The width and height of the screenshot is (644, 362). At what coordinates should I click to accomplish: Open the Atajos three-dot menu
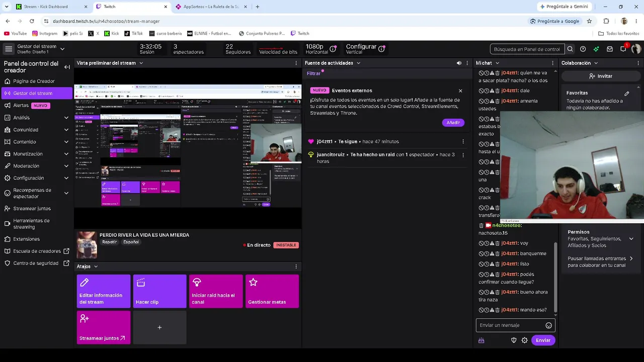(x=296, y=266)
